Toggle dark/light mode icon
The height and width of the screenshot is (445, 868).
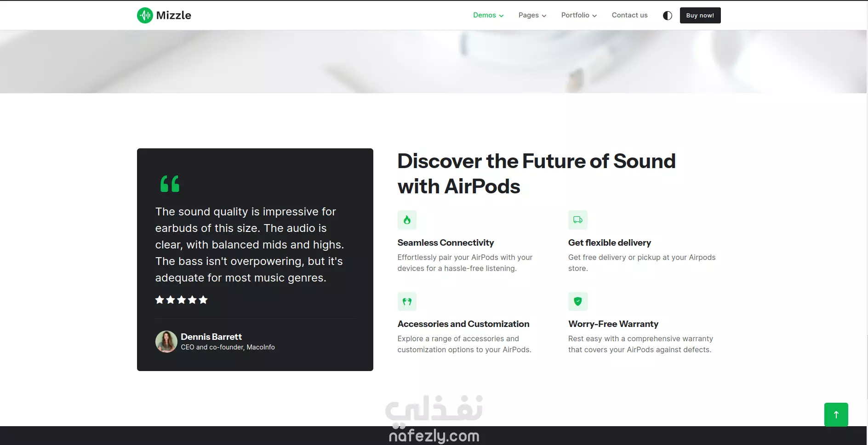tap(667, 16)
